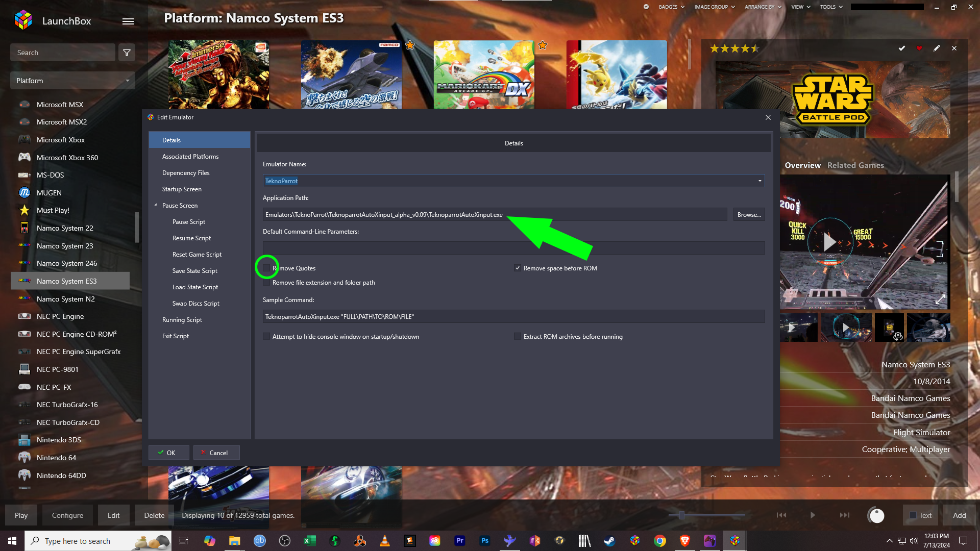Click the Add button in bottom bar
The image size is (980, 551).
[x=960, y=515]
